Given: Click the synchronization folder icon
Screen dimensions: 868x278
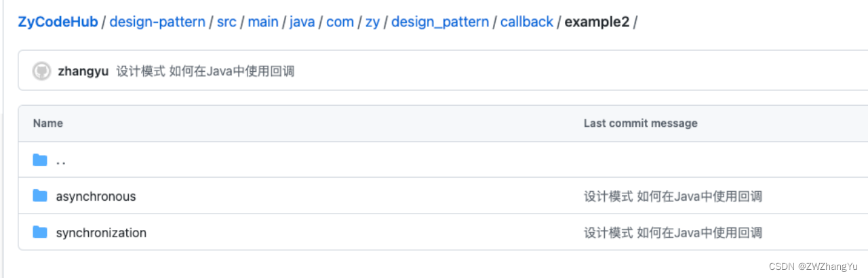Looking at the screenshot, I should click(x=40, y=233).
